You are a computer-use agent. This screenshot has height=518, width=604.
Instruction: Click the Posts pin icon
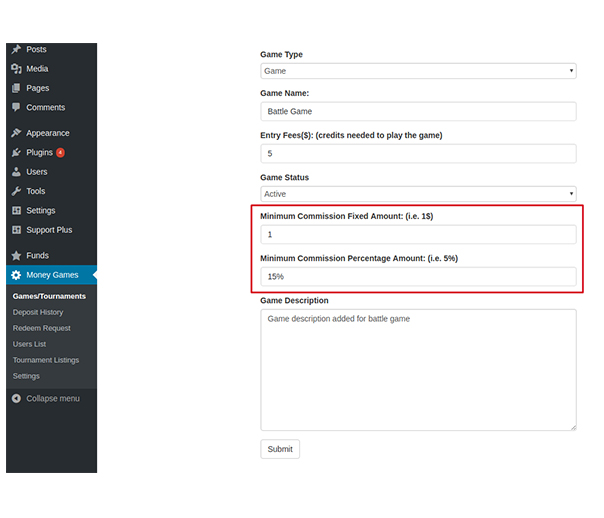coord(16,49)
